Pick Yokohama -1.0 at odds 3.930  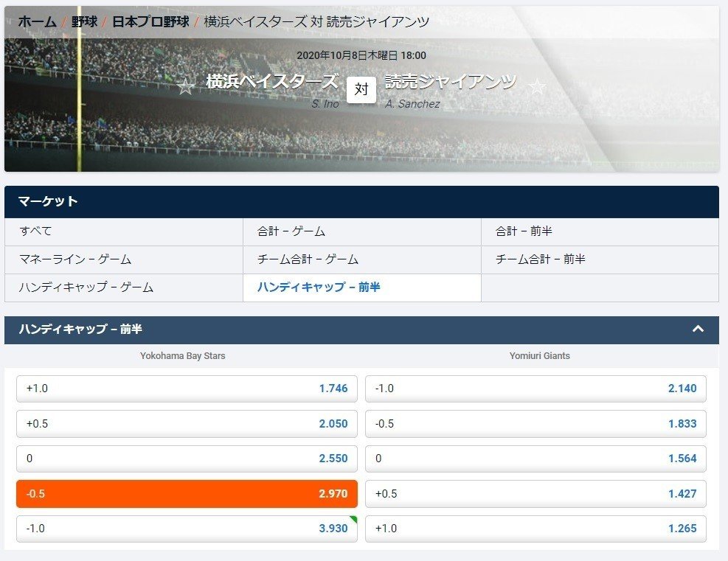pos(187,529)
